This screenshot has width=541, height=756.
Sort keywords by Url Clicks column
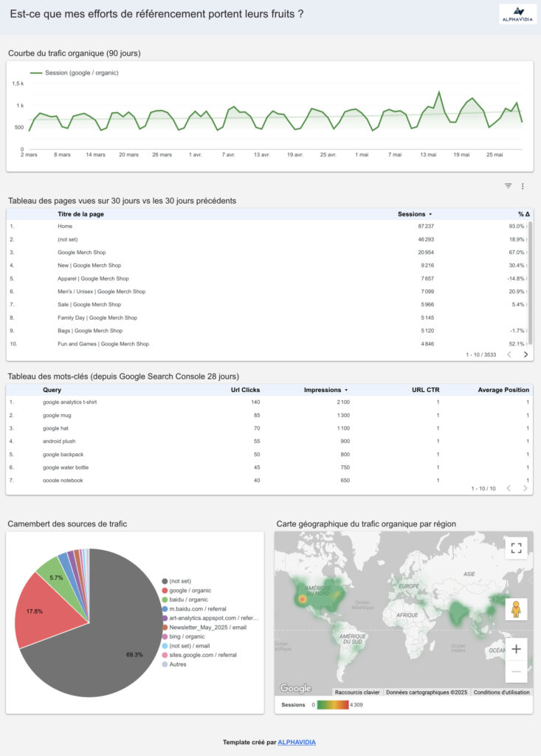245,390
